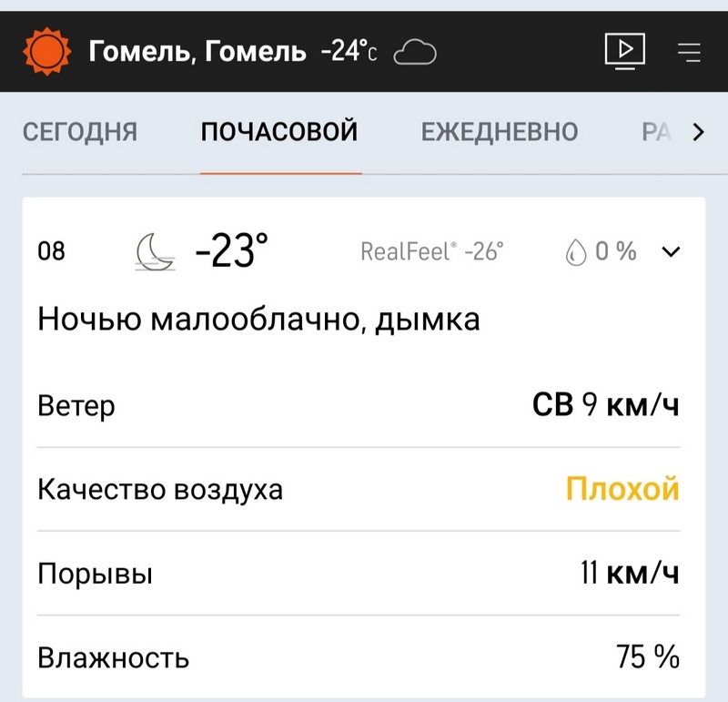Click the Качество воздуха row label
728x702 pixels.
pyautogui.click(x=160, y=490)
